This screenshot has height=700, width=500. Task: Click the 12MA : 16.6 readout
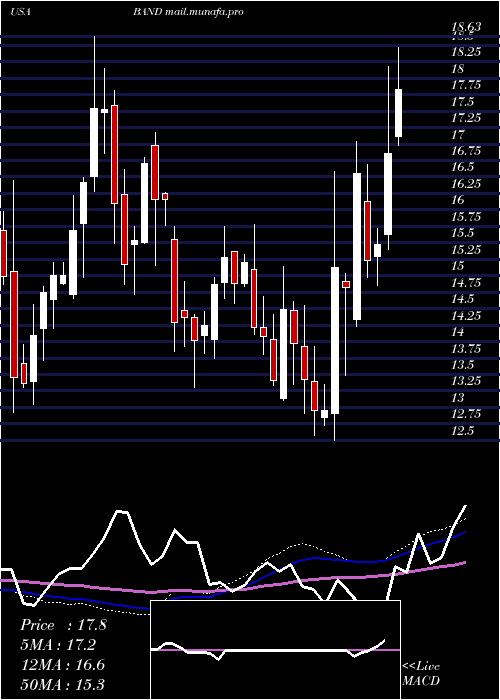coord(63,664)
